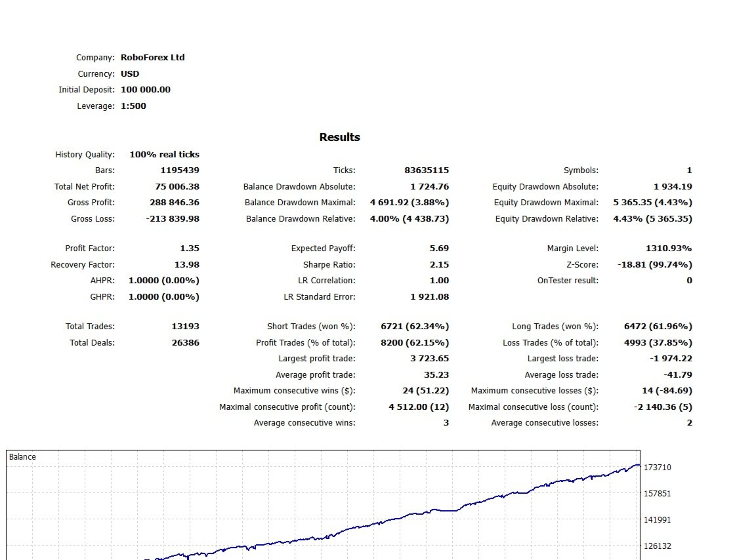Image resolution: width=756 pixels, height=560 pixels.
Task: Click the Symbols label
Action: (x=581, y=170)
